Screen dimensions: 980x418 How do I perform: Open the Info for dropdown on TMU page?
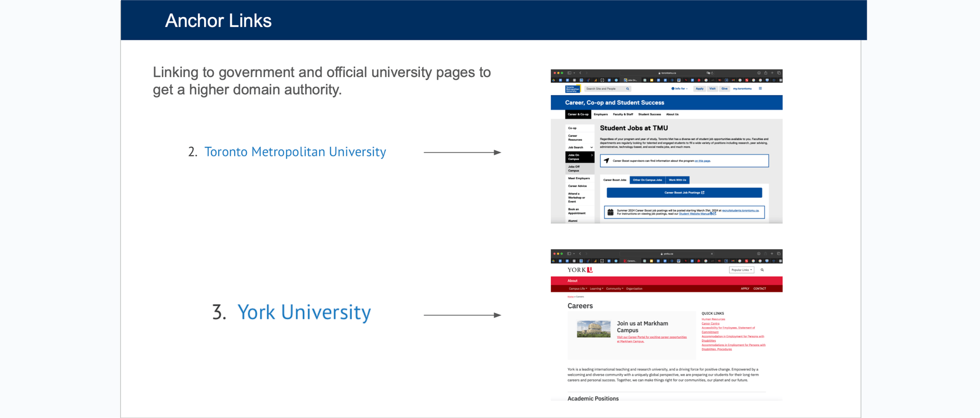pos(679,89)
